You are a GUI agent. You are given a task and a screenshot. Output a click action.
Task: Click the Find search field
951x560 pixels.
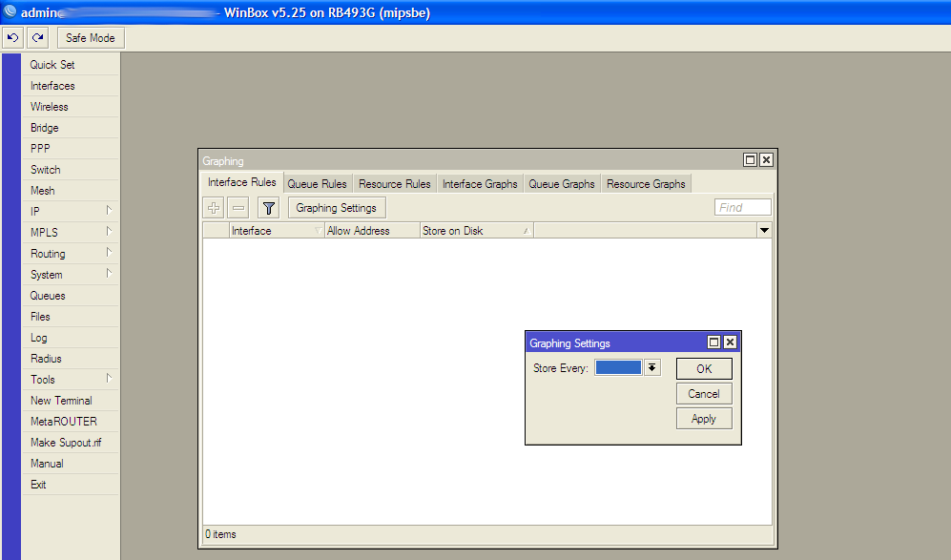click(x=743, y=208)
